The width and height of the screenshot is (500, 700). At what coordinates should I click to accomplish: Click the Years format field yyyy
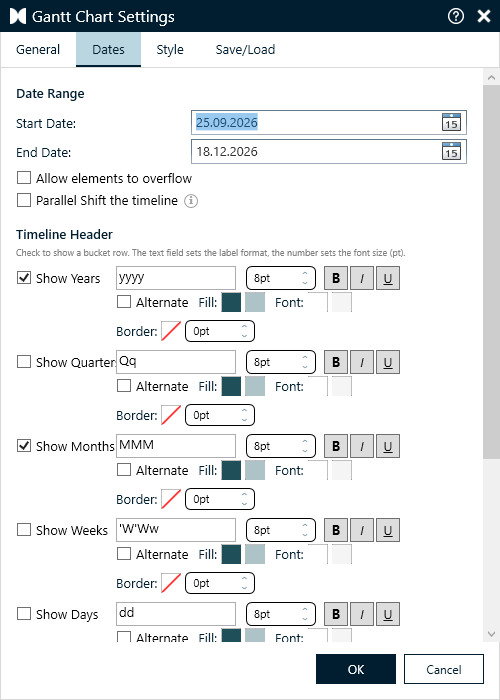(x=176, y=278)
